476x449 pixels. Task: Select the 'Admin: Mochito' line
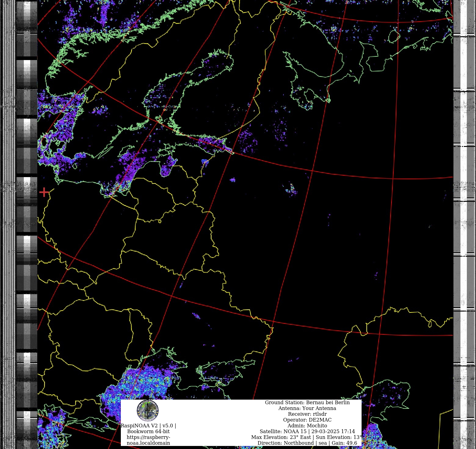(x=307, y=426)
